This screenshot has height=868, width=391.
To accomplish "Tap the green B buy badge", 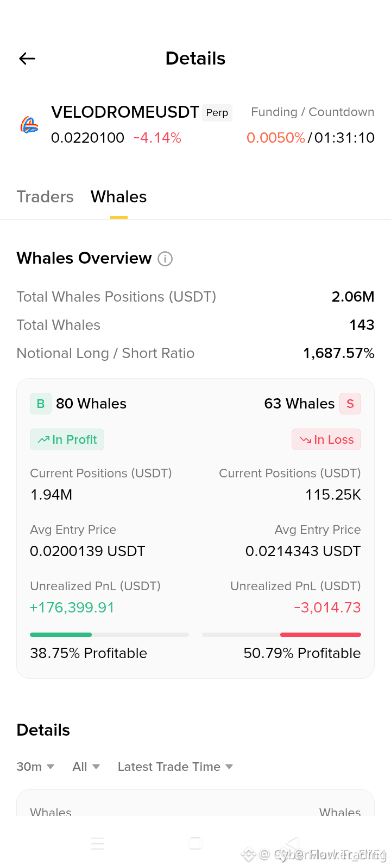I will click(x=41, y=404).
